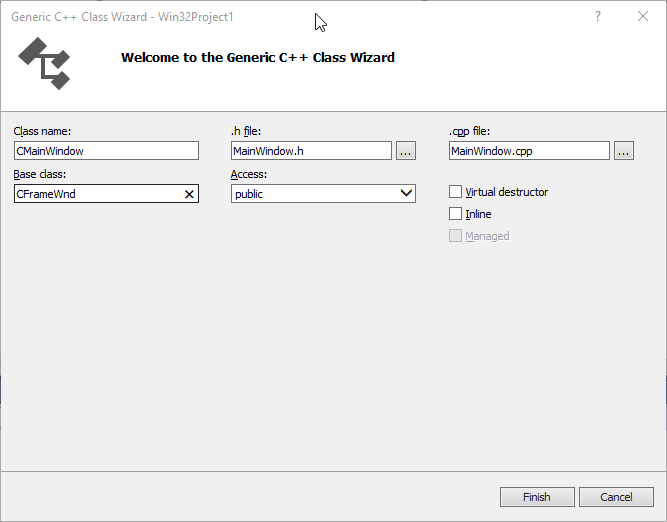Click the '.h file:' label
Viewport: 667px width, 522px height.
tap(246, 131)
